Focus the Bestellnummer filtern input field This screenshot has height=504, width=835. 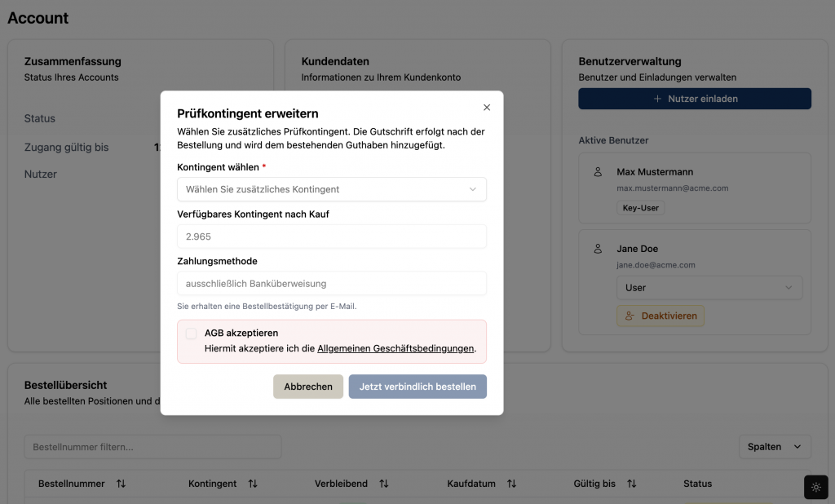tap(152, 447)
